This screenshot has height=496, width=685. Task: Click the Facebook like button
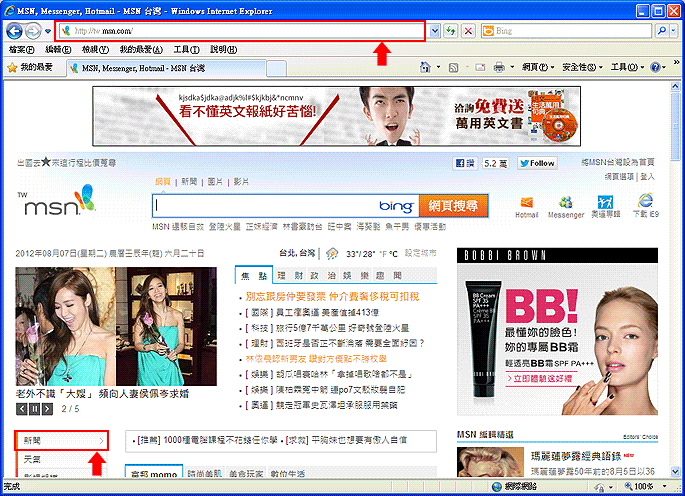pos(465,163)
